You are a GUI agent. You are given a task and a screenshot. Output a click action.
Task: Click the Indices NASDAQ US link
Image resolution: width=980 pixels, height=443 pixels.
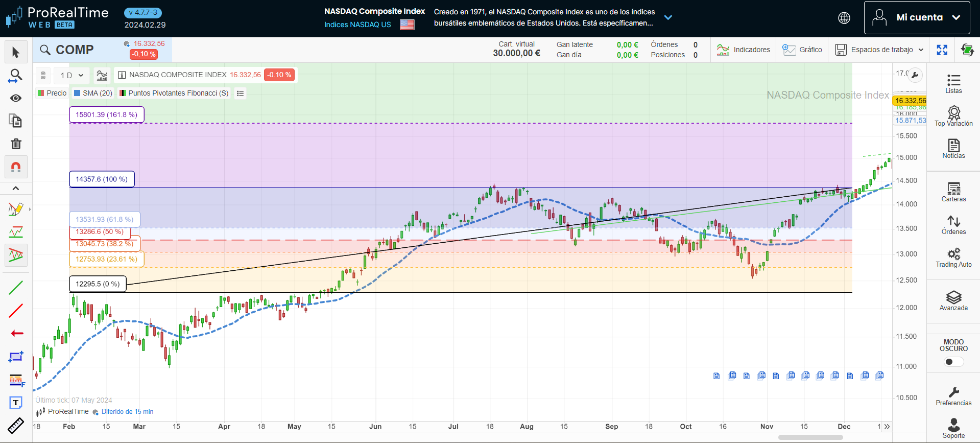[x=357, y=25]
